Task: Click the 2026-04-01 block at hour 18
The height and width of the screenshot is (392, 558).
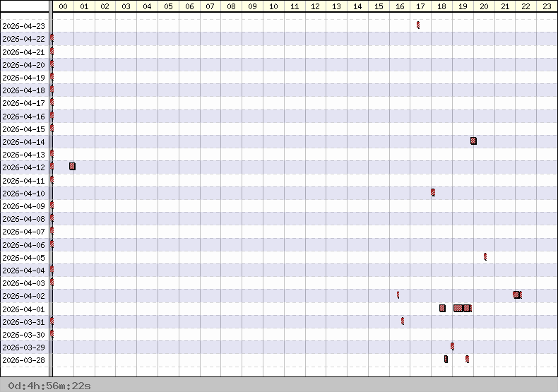Action: [x=442, y=308]
